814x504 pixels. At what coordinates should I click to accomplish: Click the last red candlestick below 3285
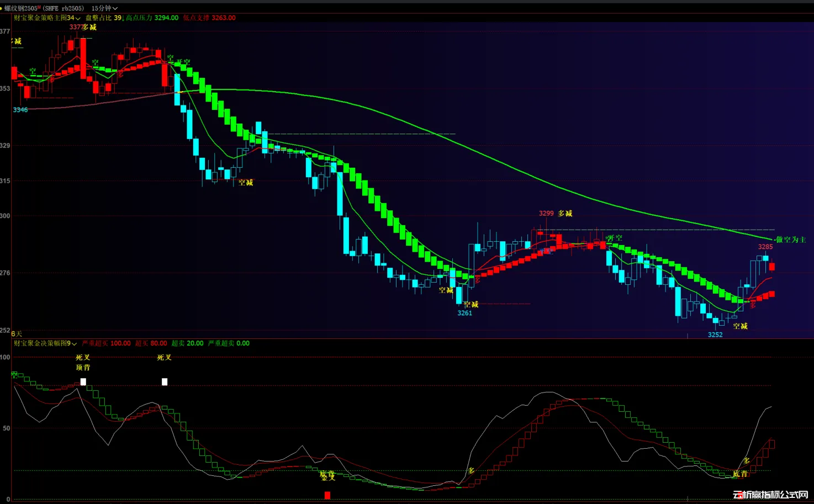[x=771, y=267]
